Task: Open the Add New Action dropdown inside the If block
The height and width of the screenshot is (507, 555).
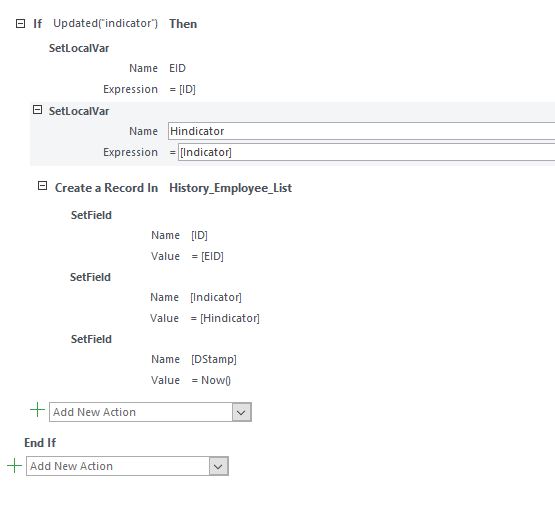Action: [x=241, y=412]
